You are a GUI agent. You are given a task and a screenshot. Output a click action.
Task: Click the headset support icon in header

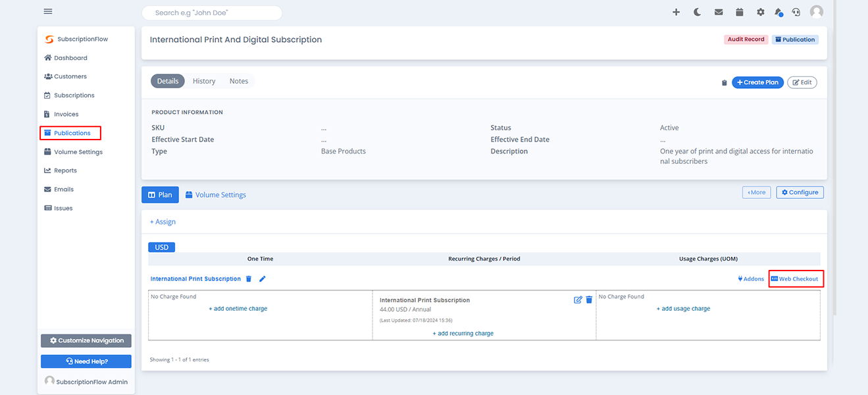click(796, 12)
